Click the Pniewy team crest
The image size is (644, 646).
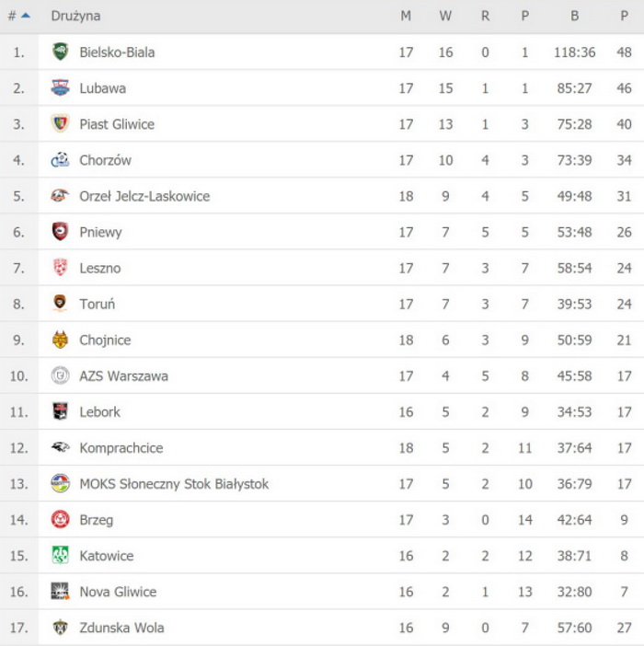(60, 232)
